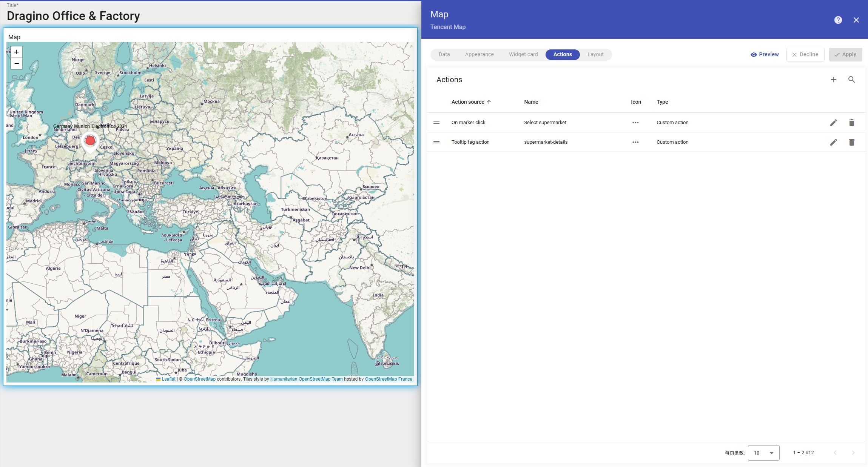Open the help question mark icon
The height and width of the screenshot is (467, 868).
pos(838,20)
